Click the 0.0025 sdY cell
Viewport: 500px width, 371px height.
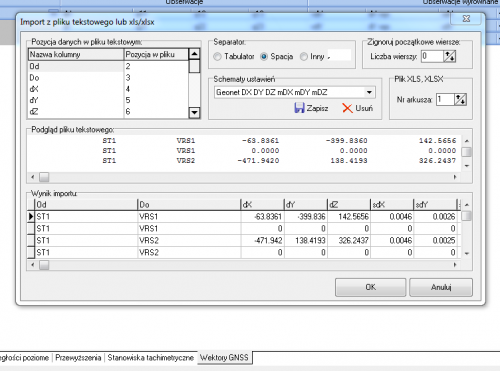[x=435, y=241]
